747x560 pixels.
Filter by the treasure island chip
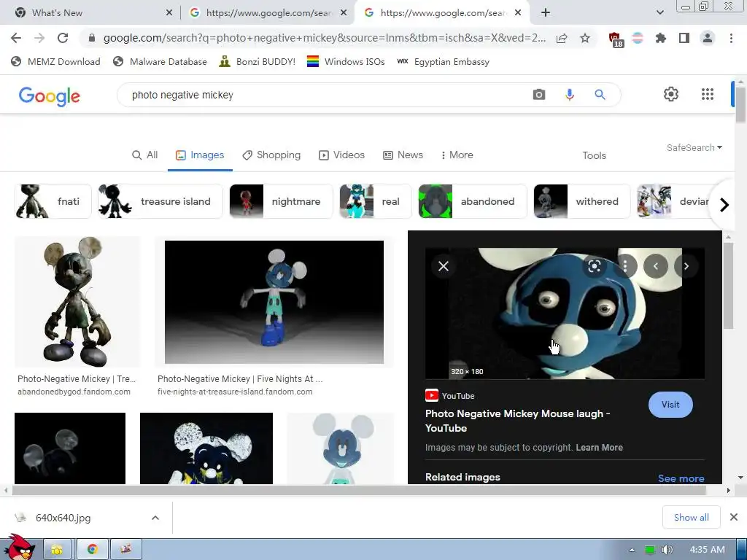click(x=160, y=201)
